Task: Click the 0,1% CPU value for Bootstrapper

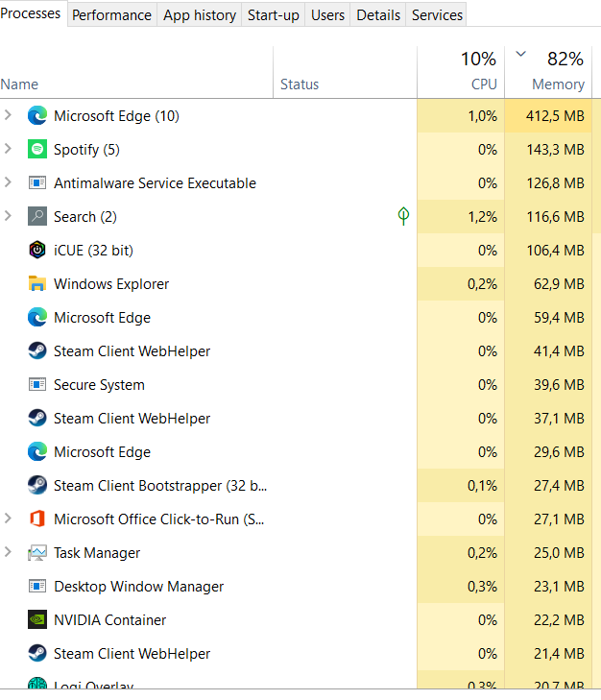Action: tap(482, 486)
